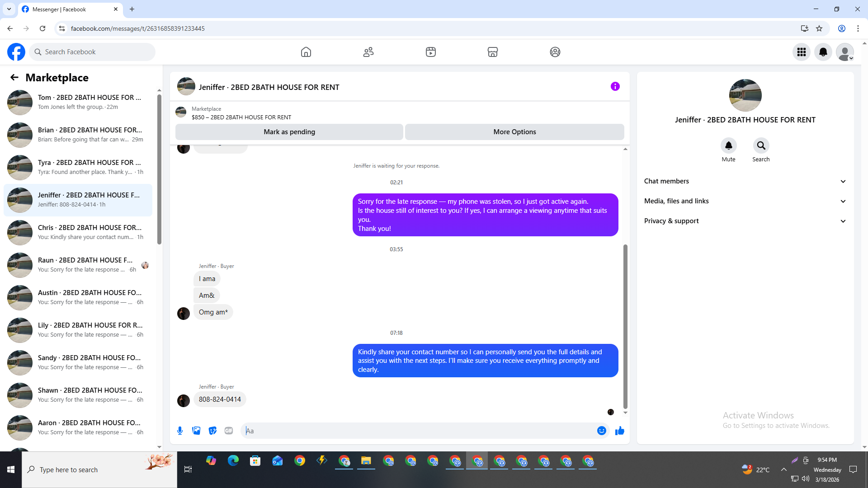Attach a photo with the image icon
This screenshot has height=488, width=868.
[x=196, y=431]
